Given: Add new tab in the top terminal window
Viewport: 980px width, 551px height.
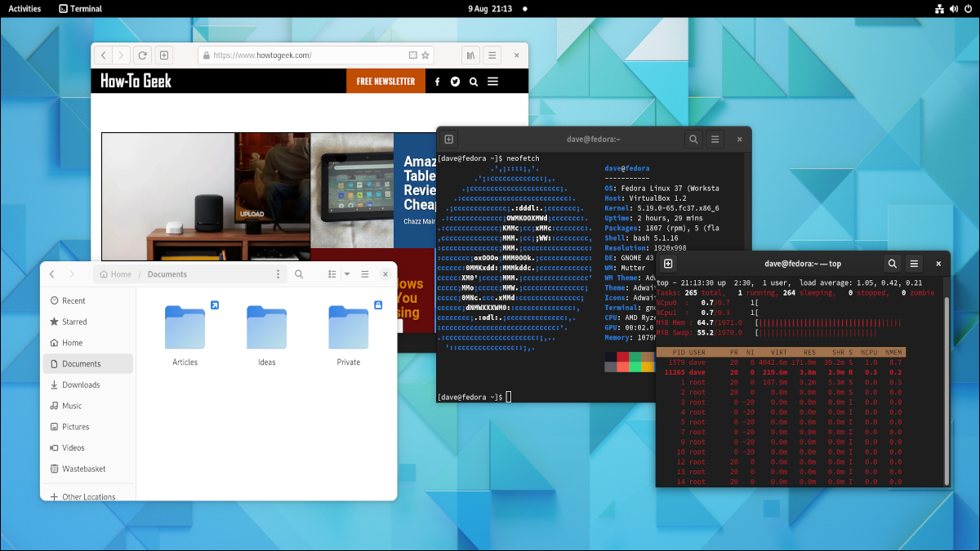Looking at the screenshot, I should (668, 264).
